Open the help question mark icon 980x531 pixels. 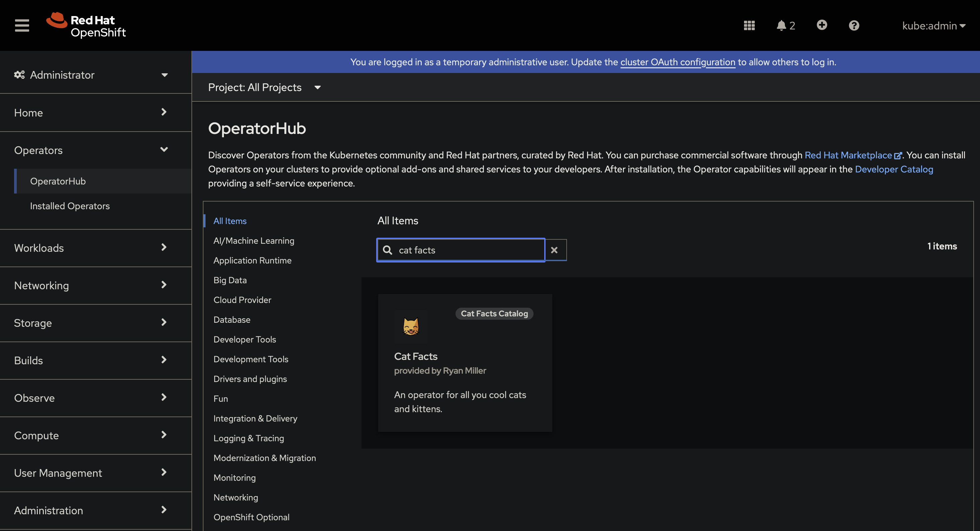click(854, 25)
